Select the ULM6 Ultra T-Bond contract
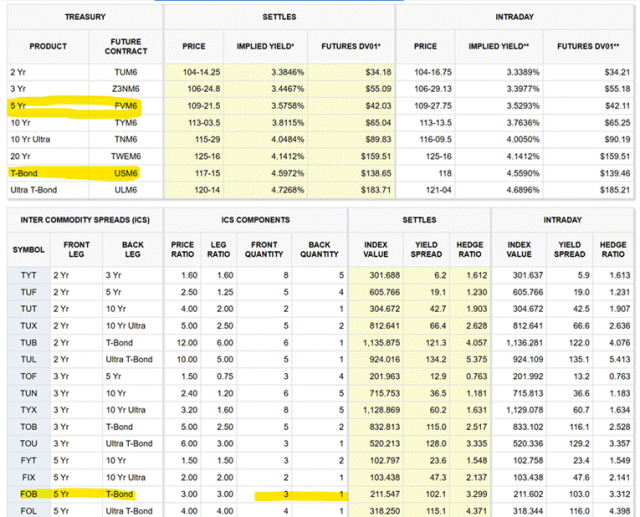This screenshot has width=640, height=517. (x=129, y=189)
